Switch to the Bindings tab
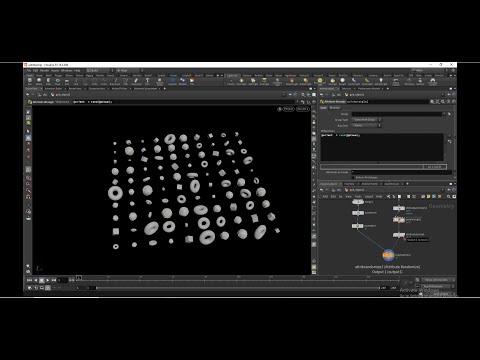The image size is (480, 360). 334,108
